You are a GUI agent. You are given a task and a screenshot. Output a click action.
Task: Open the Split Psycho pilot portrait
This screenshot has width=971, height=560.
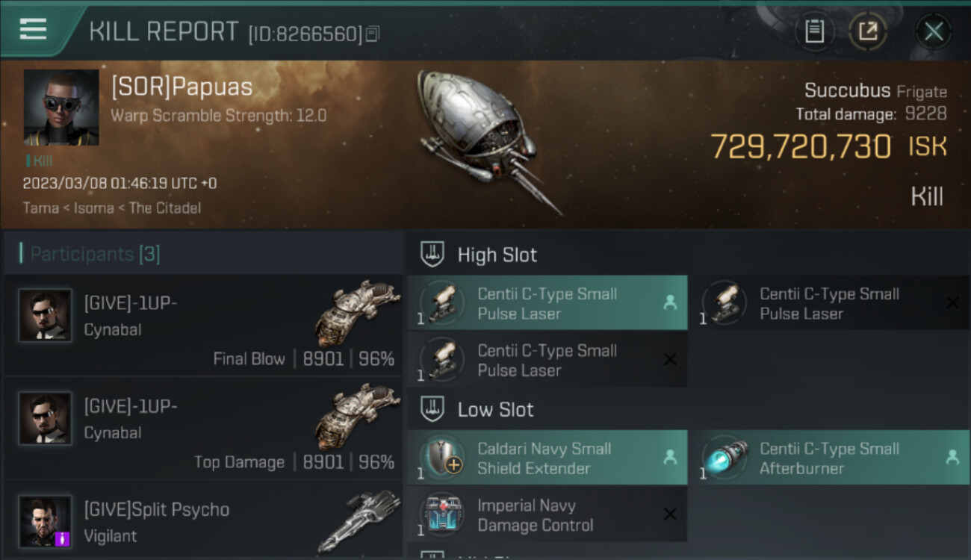pos(46,521)
